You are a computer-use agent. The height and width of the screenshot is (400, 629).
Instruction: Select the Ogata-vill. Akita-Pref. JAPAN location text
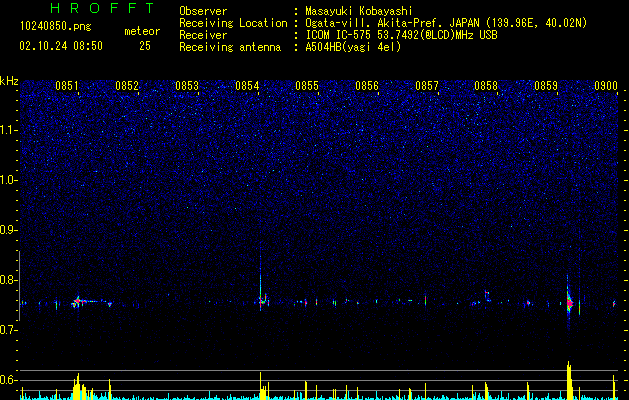click(446, 23)
